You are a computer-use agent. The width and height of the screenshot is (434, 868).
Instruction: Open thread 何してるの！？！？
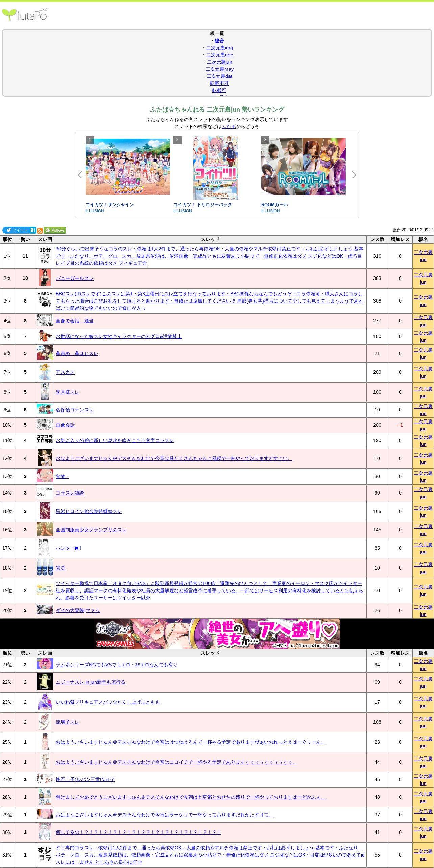(x=138, y=832)
